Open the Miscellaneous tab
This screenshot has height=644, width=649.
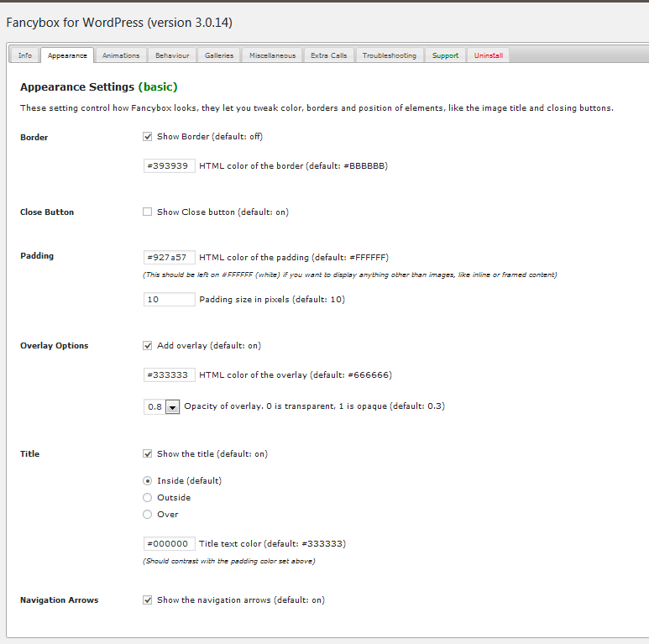click(272, 55)
